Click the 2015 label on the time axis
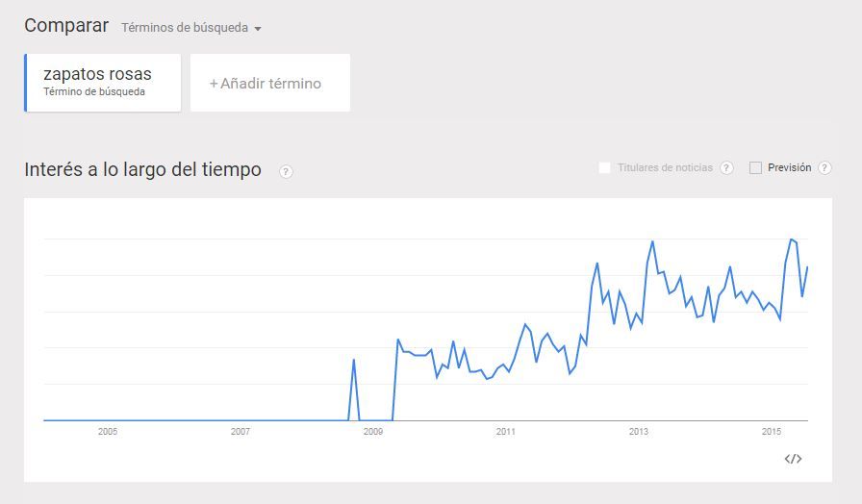862x504 pixels. [771, 432]
